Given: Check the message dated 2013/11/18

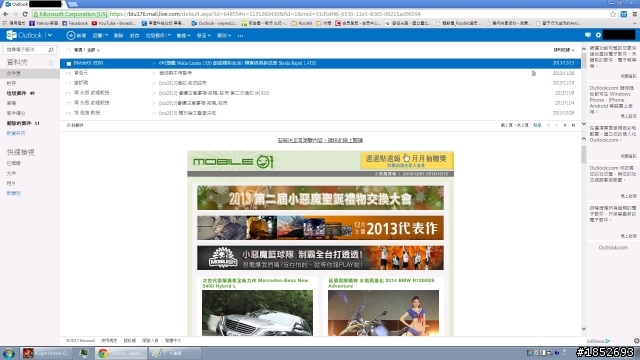Looking at the screenshot, I should pos(69,83).
